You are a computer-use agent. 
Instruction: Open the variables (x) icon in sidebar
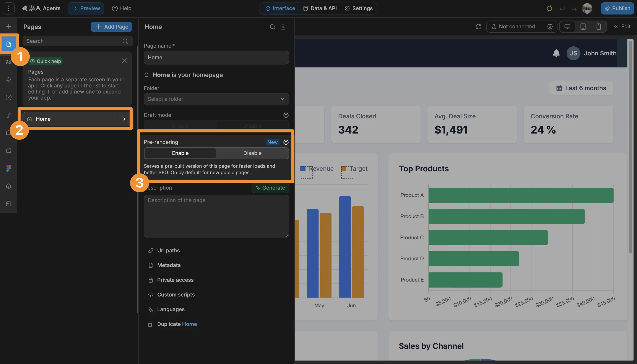[x=9, y=97]
